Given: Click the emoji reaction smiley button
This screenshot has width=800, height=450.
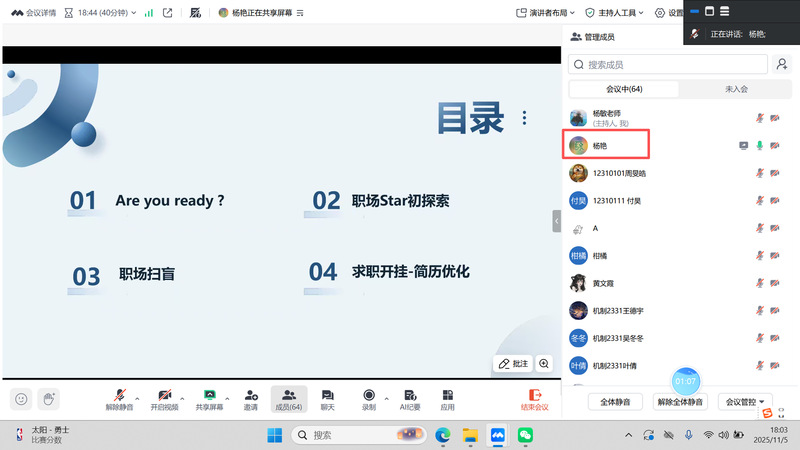Looking at the screenshot, I should click(x=20, y=399).
